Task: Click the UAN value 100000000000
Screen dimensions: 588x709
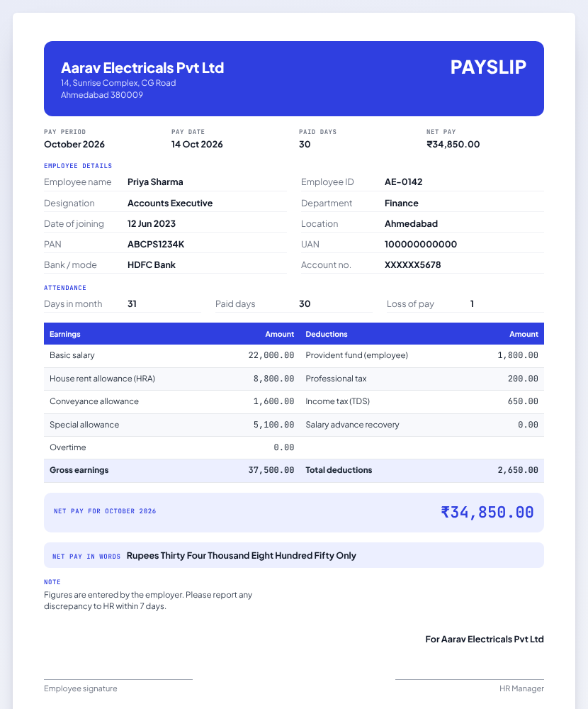Action: pyautogui.click(x=421, y=244)
